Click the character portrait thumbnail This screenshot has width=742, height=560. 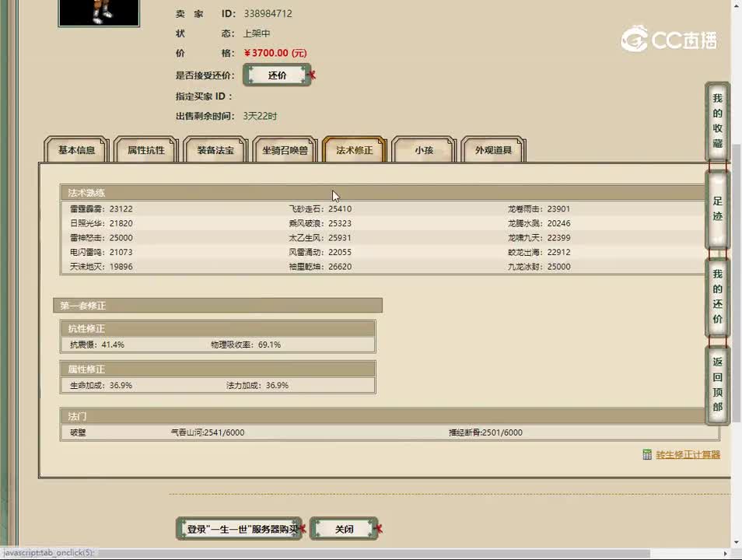coord(99,14)
